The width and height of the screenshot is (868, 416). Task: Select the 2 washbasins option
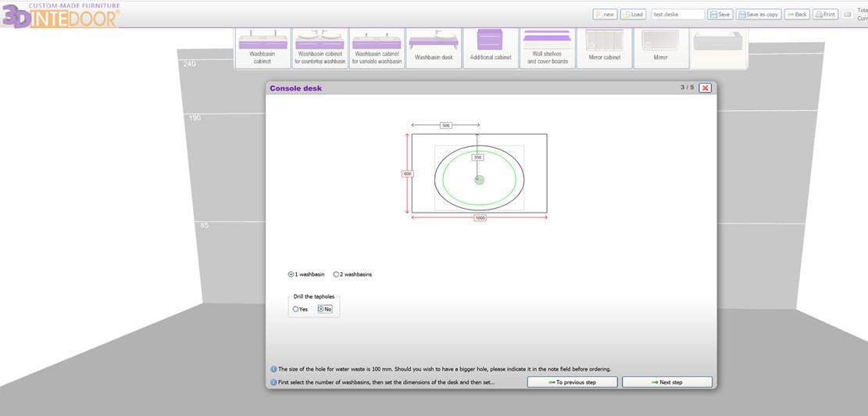pyautogui.click(x=337, y=274)
